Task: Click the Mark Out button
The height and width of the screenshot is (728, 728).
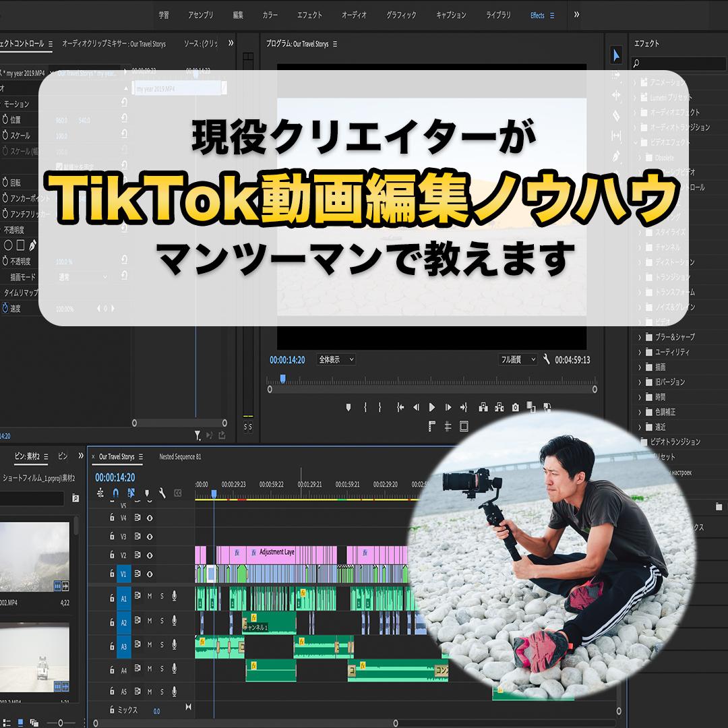Action: click(x=380, y=408)
